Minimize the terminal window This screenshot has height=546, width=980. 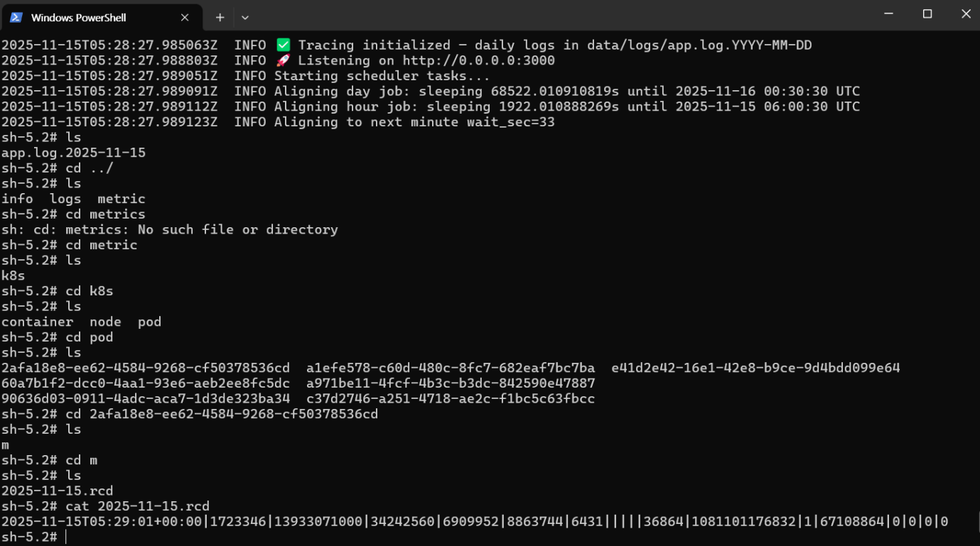click(888, 14)
